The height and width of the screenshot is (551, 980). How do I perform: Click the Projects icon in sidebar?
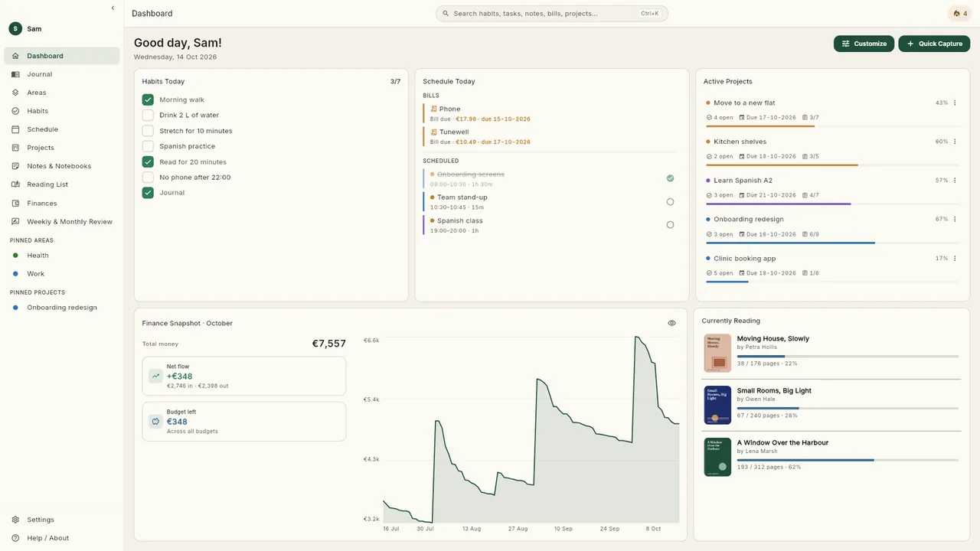tap(15, 148)
